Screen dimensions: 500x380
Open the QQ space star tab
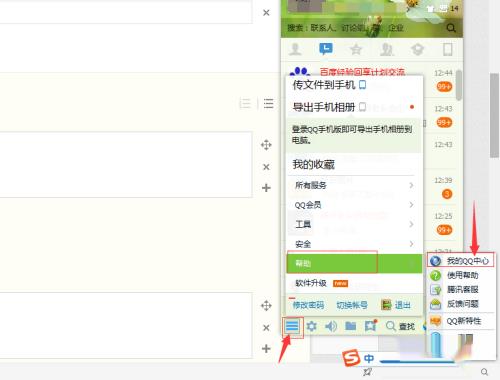tap(356, 50)
